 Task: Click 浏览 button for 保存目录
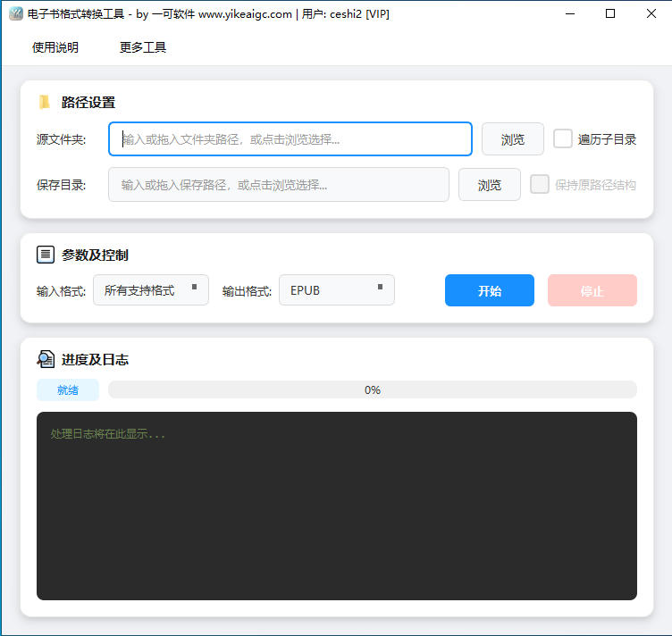[x=490, y=185]
